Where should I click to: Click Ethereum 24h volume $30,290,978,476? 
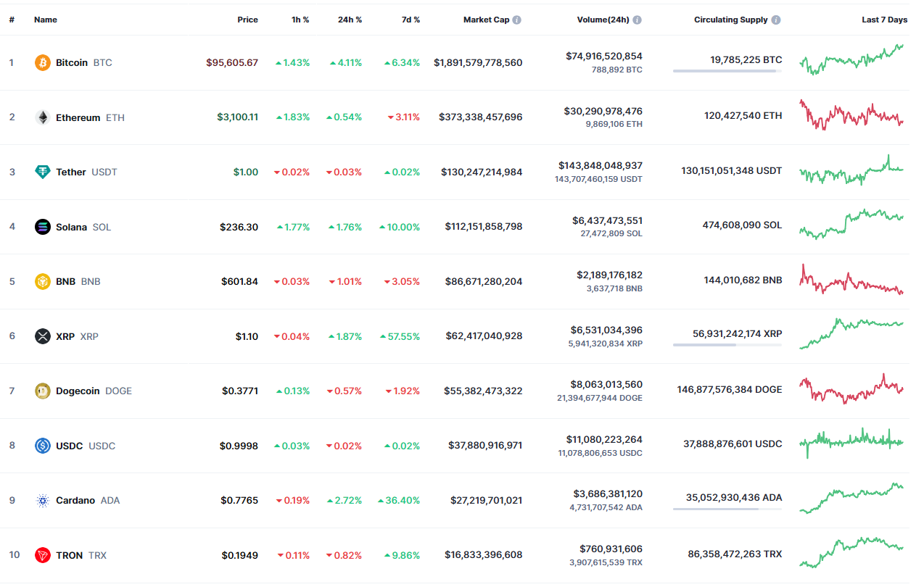pyautogui.click(x=603, y=111)
